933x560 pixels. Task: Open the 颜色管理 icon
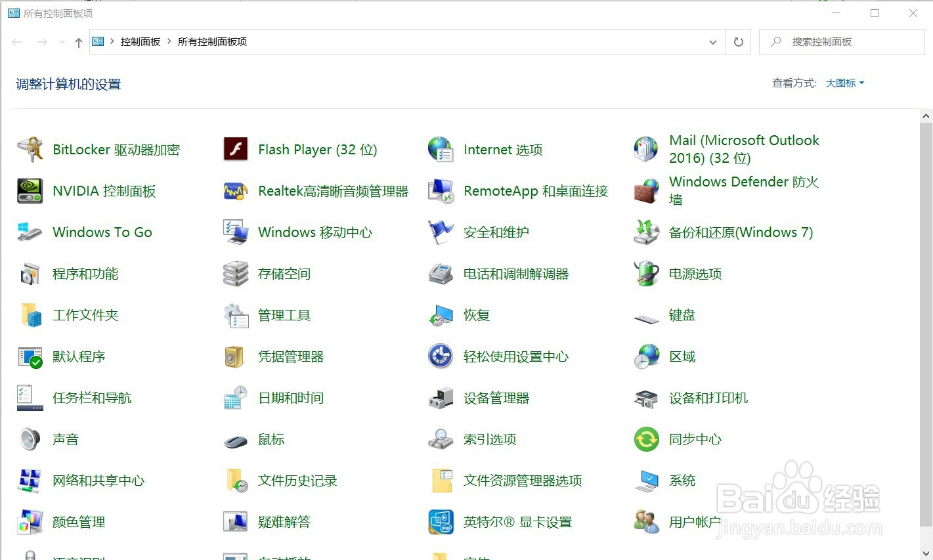(x=30, y=522)
